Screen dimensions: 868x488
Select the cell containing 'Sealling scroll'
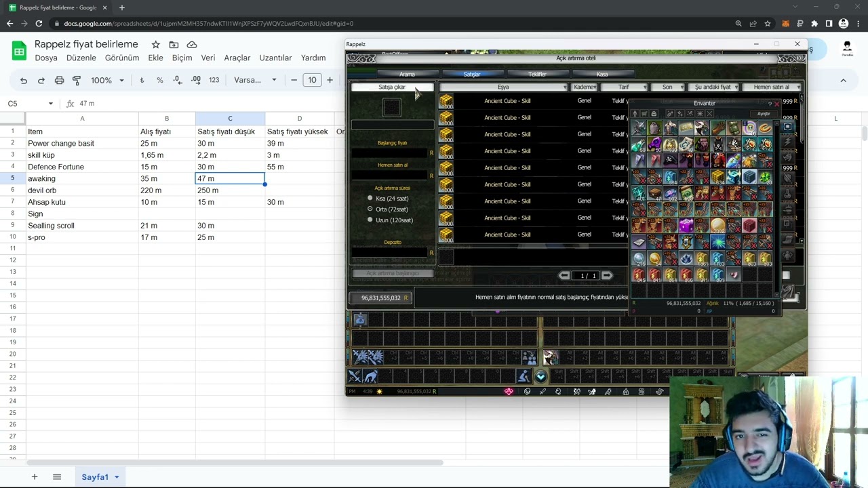click(x=83, y=226)
